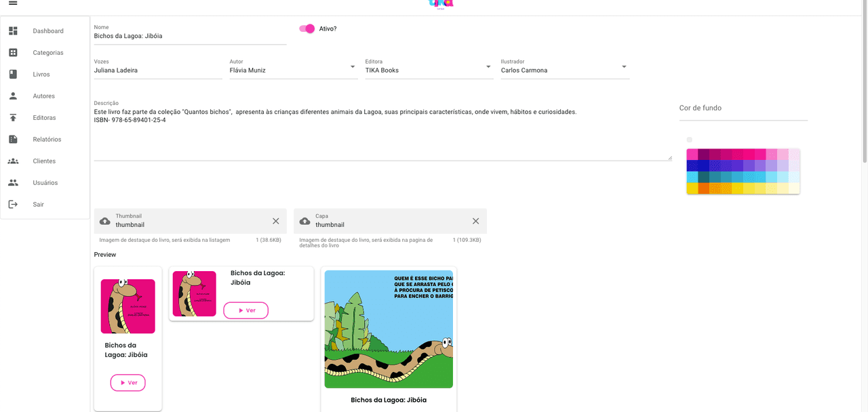Click into the Descrição text area
The width and height of the screenshot is (868, 412).
coord(383,133)
